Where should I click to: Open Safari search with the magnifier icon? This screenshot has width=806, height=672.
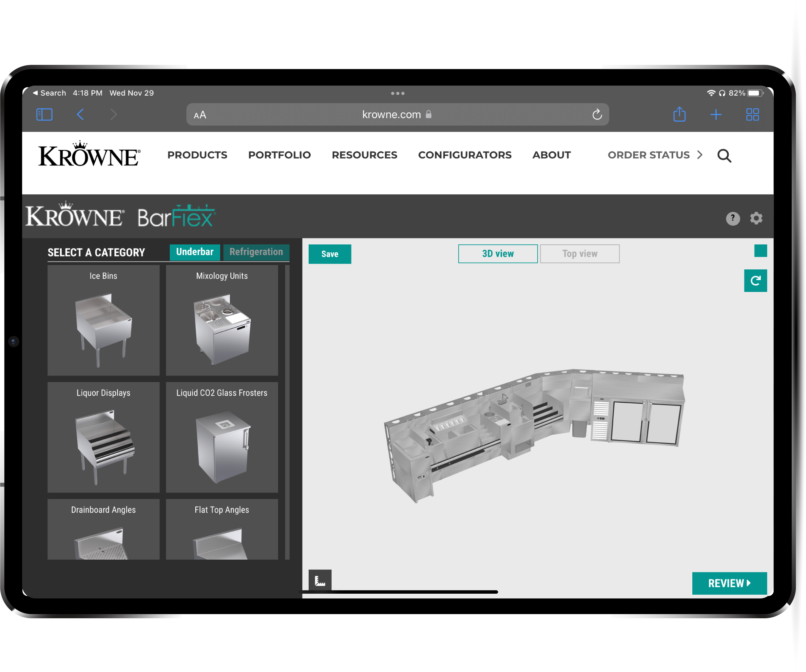(x=724, y=155)
